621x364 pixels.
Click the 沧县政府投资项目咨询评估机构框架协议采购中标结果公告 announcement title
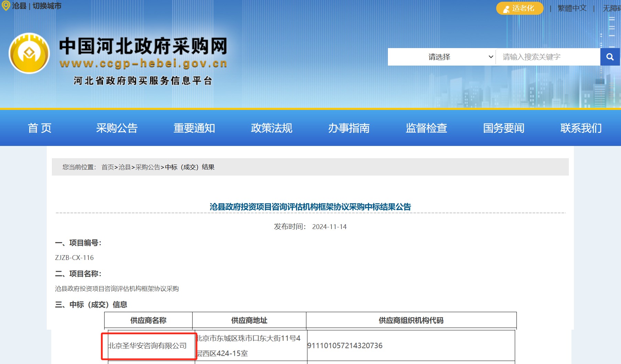[310, 207]
